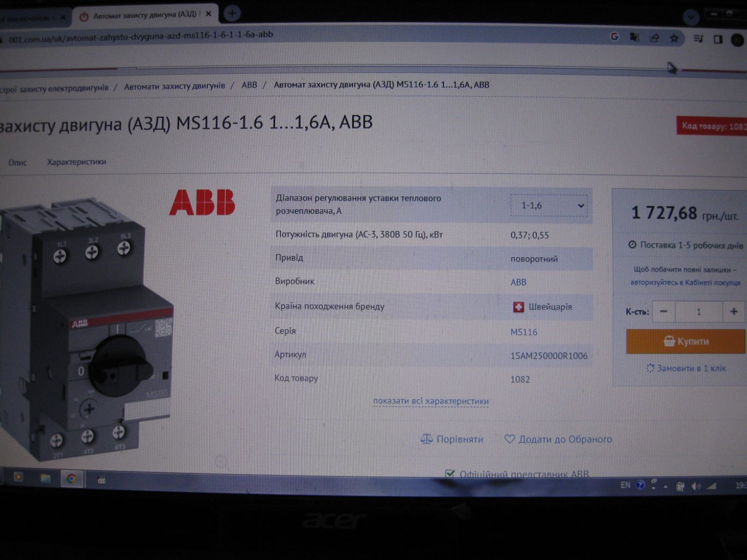This screenshot has height=560, width=747.
Task: Click the 0,37; 0,55 power value
Action: tap(529, 235)
